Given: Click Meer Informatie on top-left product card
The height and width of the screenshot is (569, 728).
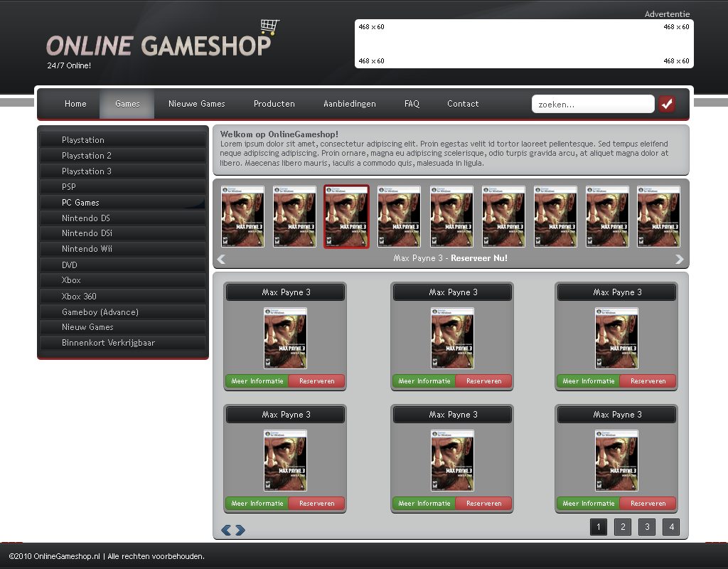Looking at the screenshot, I should tap(257, 381).
